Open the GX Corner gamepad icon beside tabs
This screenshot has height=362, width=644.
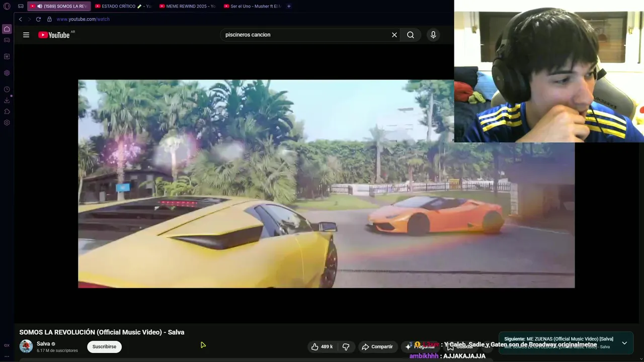click(x=21, y=6)
